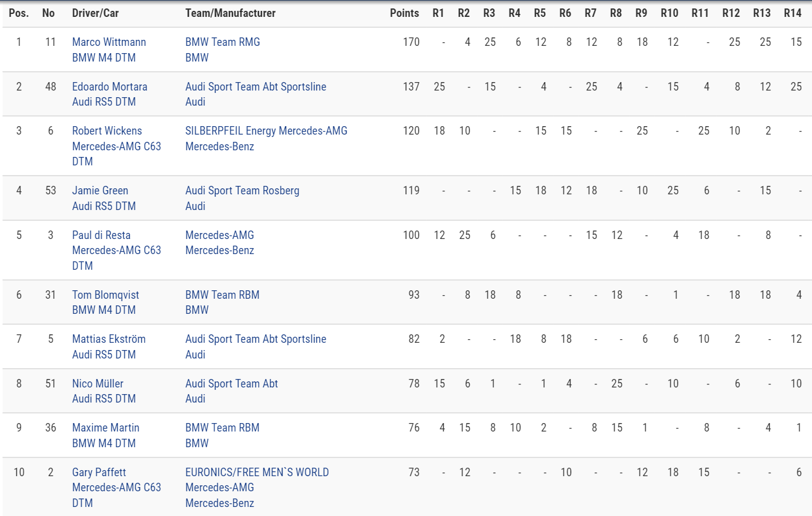Open Jamie Green driver page
Screen dimensions: 812x516
coord(100,191)
